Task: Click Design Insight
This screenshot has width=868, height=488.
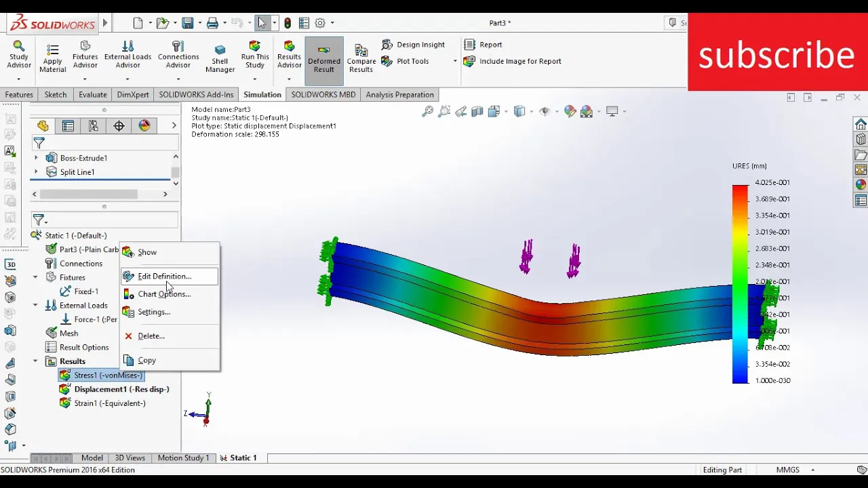Action: click(x=413, y=45)
